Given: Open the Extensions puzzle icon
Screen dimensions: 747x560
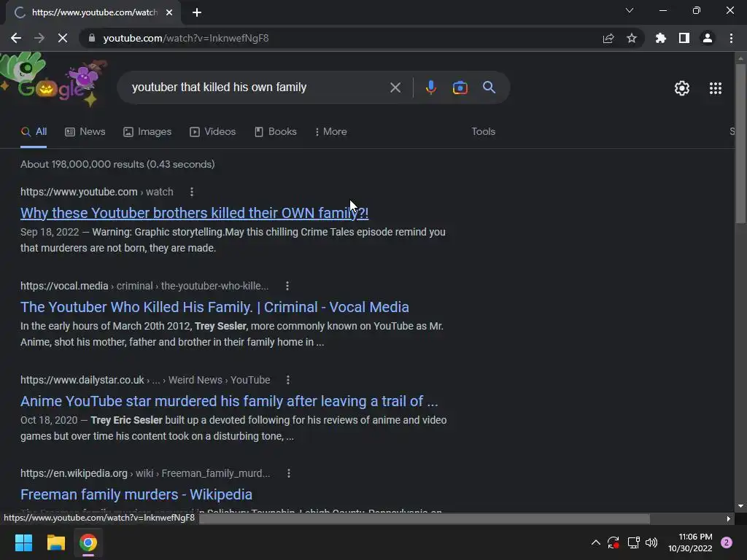Looking at the screenshot, I should (x=661, y=38).
